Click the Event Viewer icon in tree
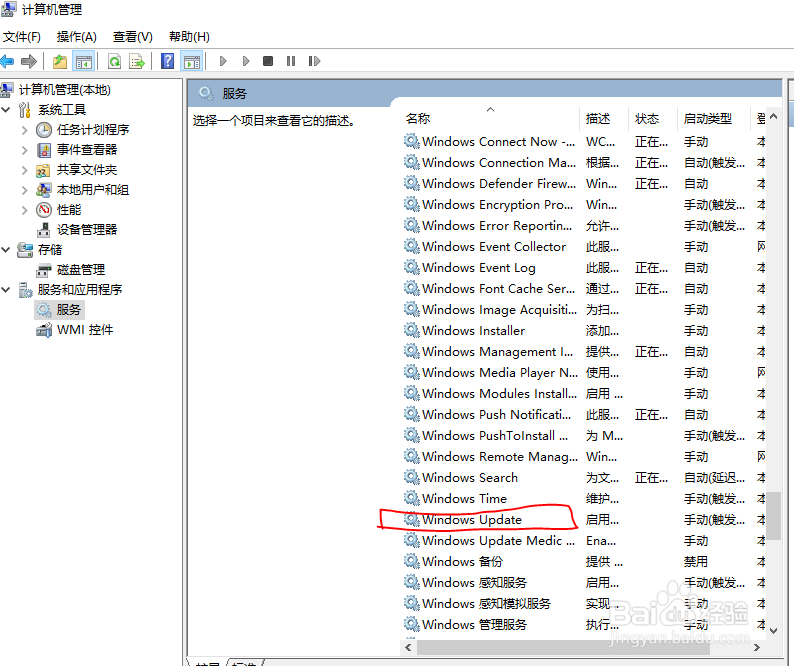 (x=44, y=150)
